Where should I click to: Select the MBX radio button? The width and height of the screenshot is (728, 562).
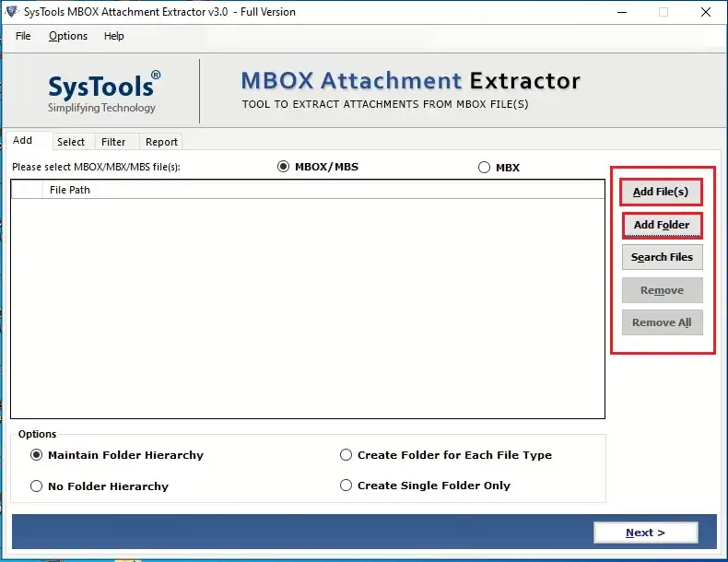click(484, 167)
